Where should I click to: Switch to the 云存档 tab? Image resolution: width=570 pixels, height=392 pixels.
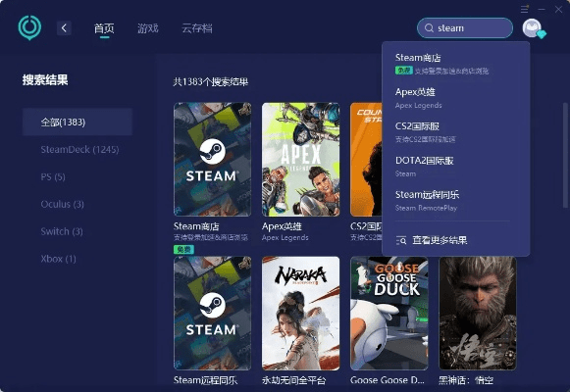tap(196, 28)
